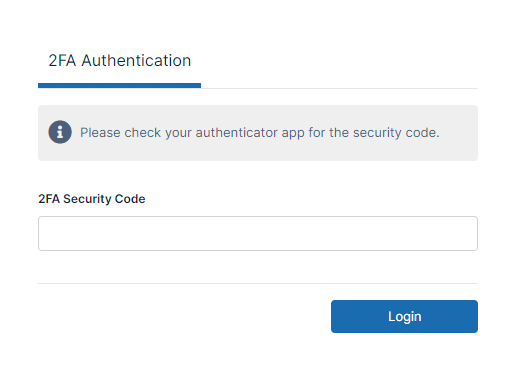Click the blue underline beneath the 2FA tab

119,86
